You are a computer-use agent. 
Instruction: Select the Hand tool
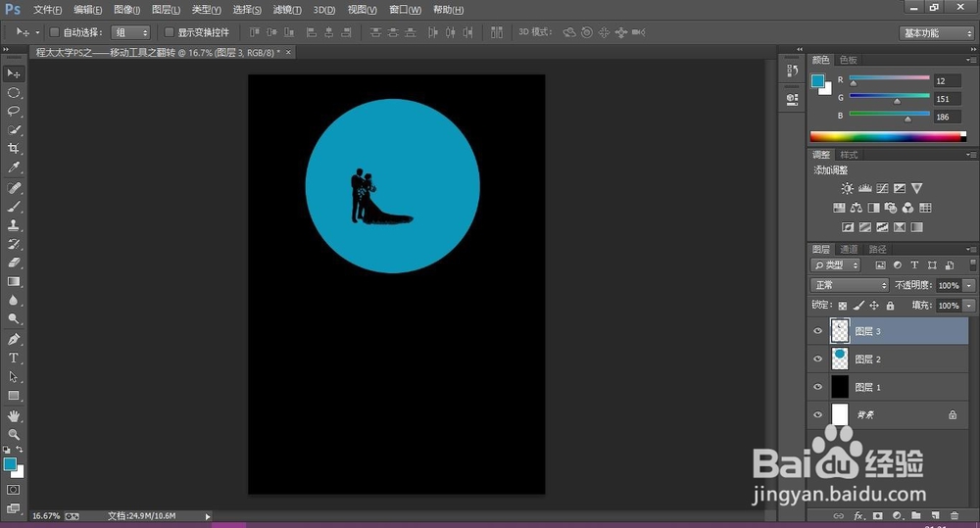click(13, 416)
